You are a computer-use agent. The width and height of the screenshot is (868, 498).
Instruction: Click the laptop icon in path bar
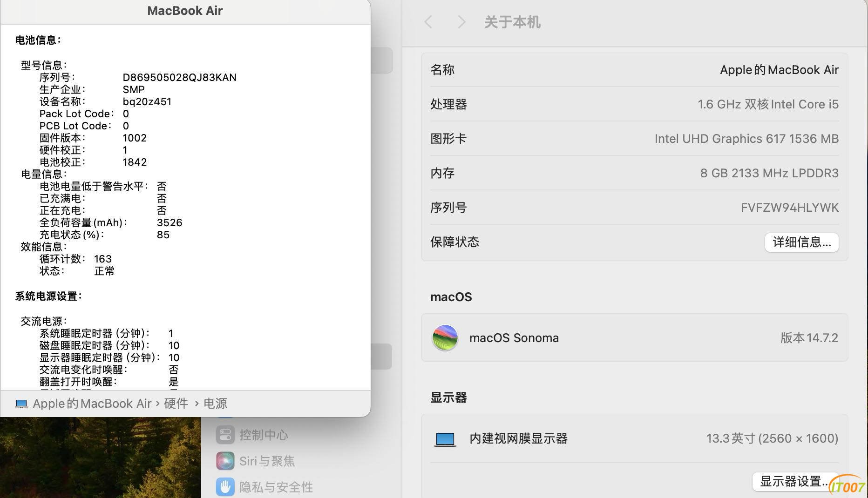click(21, 404)
